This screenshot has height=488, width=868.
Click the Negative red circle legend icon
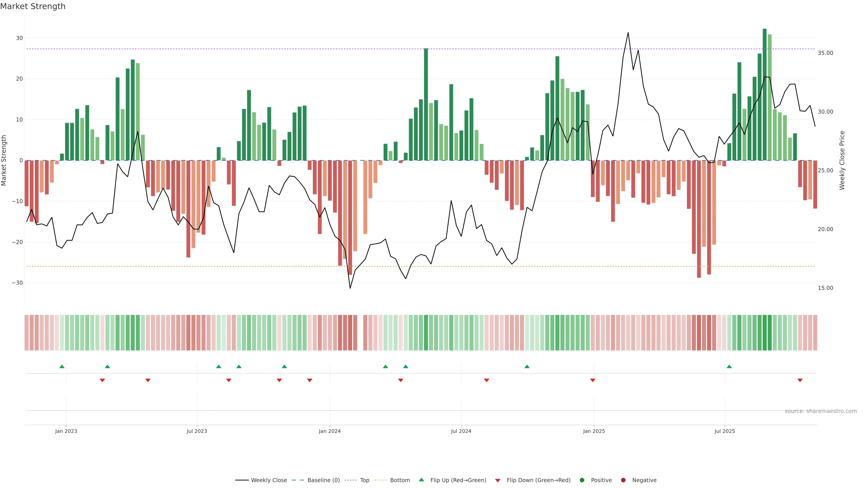point(623,480)
